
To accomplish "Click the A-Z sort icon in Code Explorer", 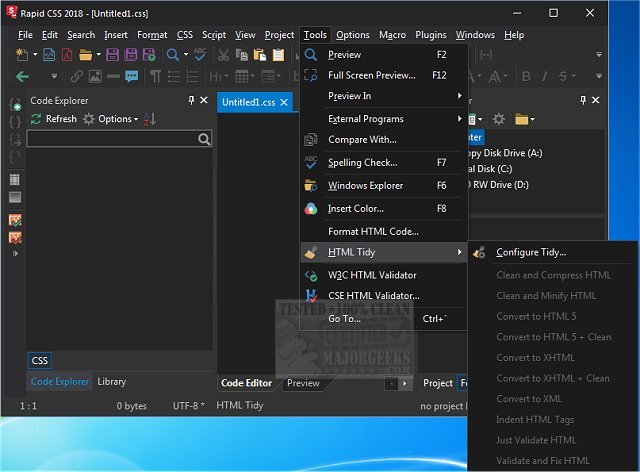I will (150, 119).
